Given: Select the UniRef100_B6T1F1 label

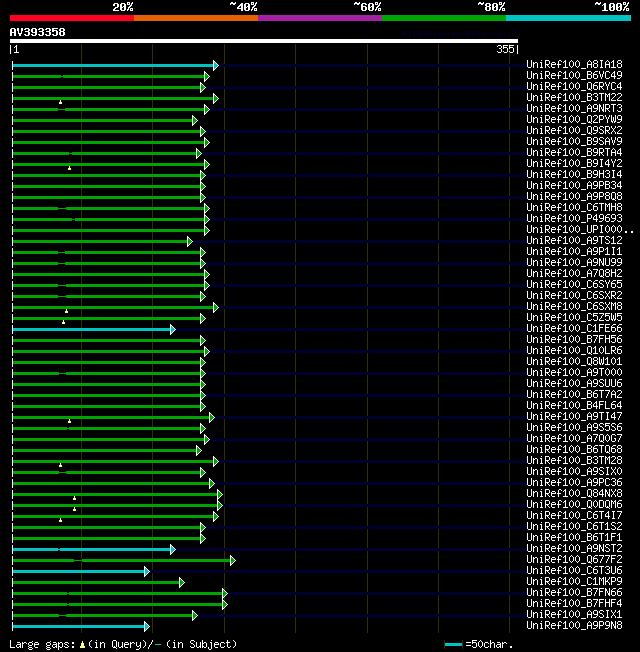Looking at the screenshot, I should 574,537.
